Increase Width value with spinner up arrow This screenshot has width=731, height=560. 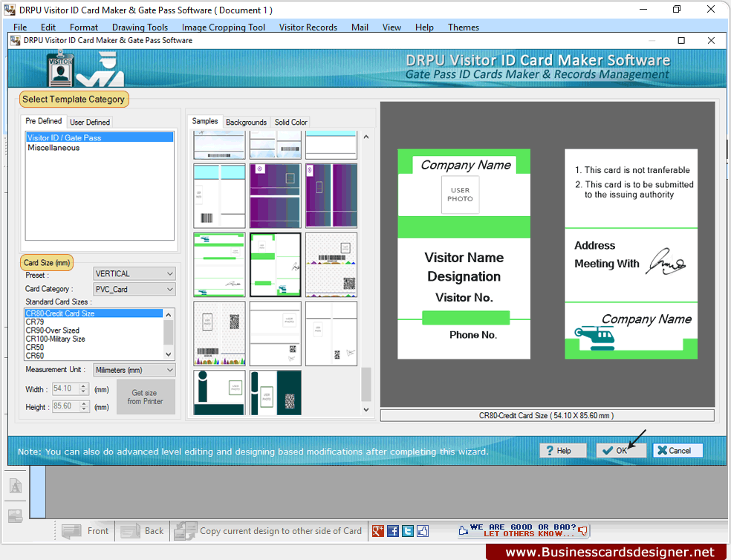point(83,386)
